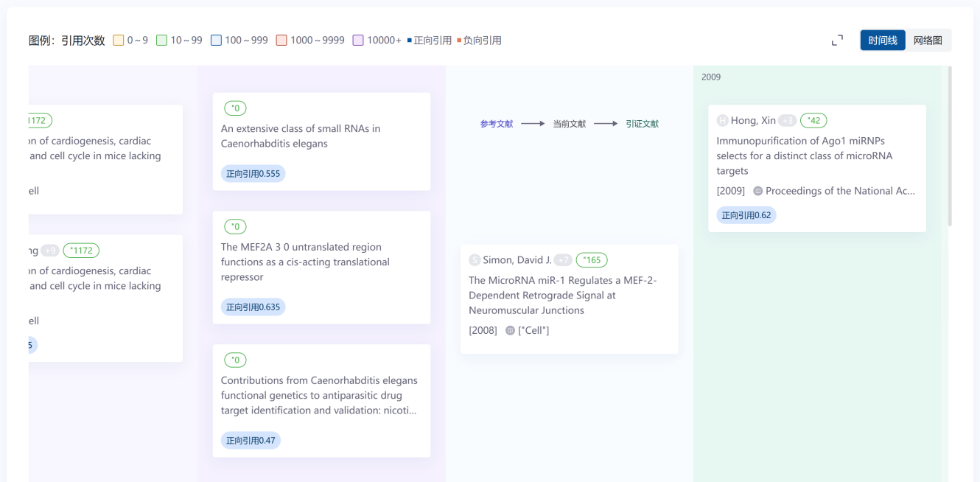This screenshot has width=980, height=482.
Task: Click the 1000~9999 red legend swatch
Action: [x=281, y=41]
